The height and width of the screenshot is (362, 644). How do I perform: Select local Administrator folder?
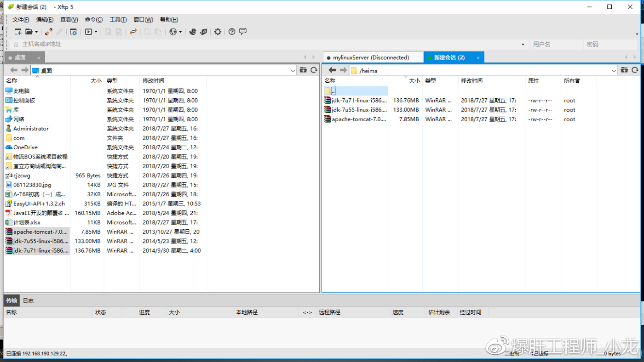(27, 129)
